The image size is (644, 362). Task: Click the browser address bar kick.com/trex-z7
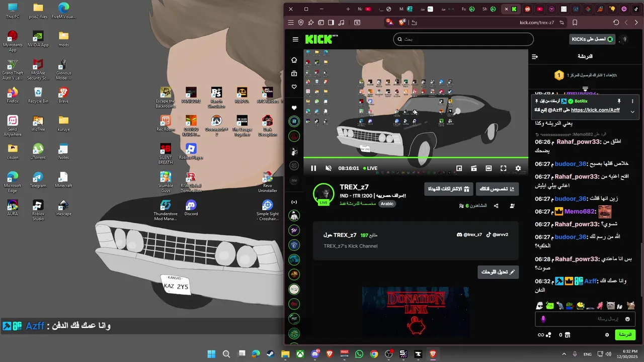click(x=537, y=23)
